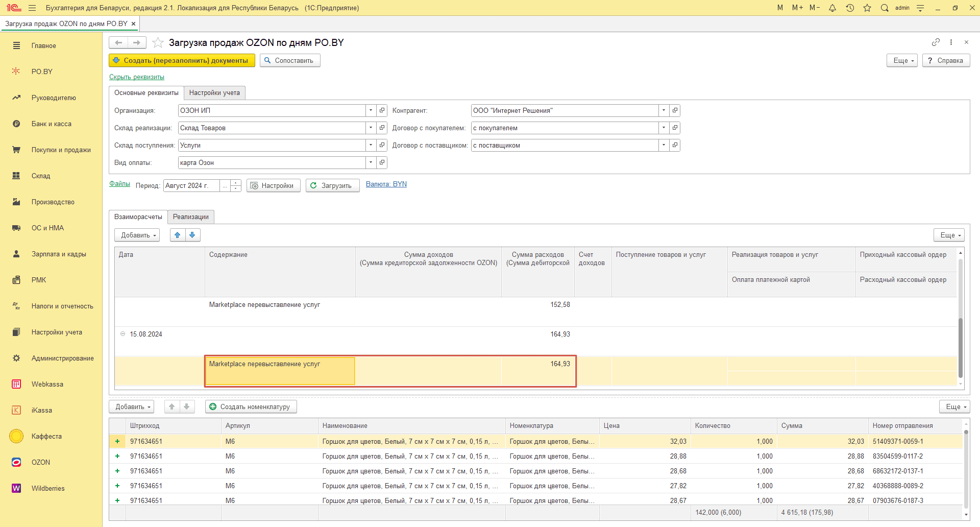980x527 pixels.
Task: Expand the Контрагент dropdown
Action: [x=664, y=110]
